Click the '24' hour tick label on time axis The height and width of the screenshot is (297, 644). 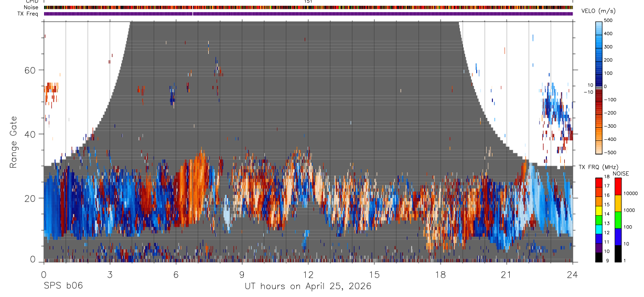[573, 274]
